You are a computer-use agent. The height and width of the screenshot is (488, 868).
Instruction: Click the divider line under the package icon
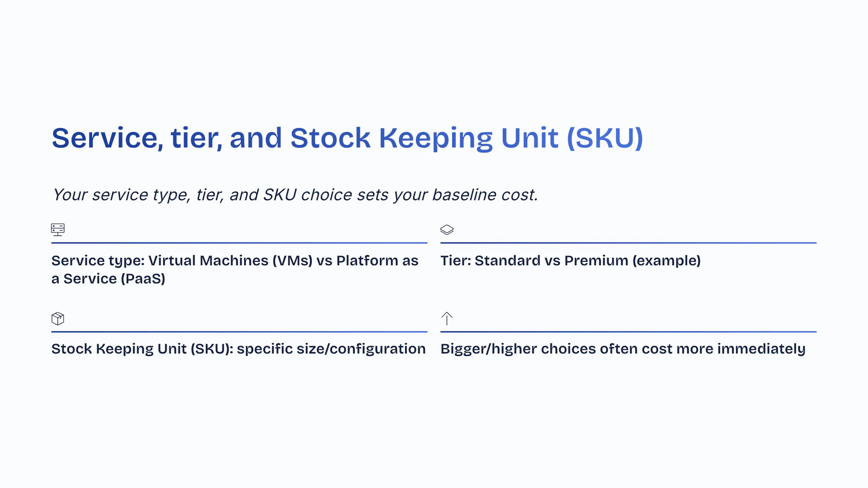point(239,332)
